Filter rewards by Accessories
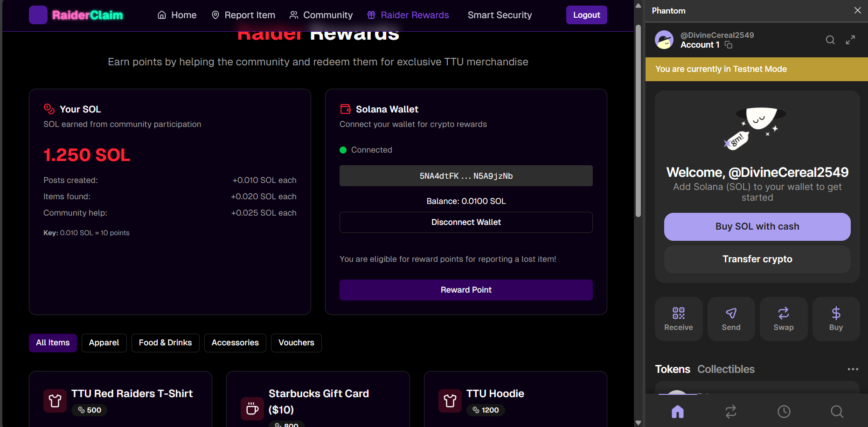Viewport: 868px width, 427px height. 235,343
